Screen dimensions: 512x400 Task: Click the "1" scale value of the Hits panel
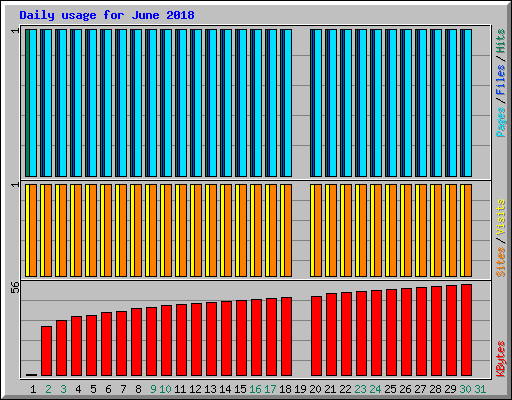(15, 31)
